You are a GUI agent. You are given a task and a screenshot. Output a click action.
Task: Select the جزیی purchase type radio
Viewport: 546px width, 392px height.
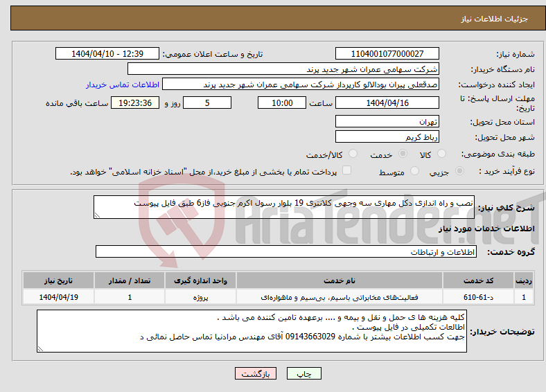459,170
